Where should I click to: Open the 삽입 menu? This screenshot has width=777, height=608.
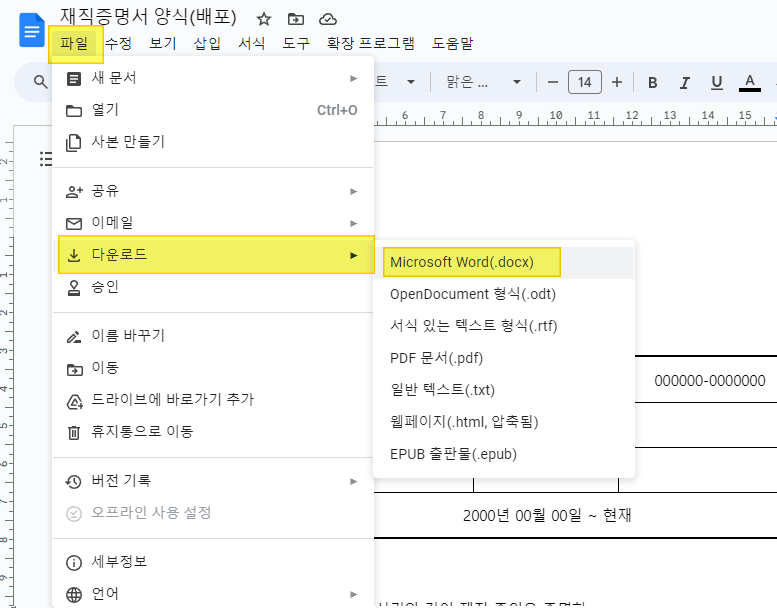[207, 44]
